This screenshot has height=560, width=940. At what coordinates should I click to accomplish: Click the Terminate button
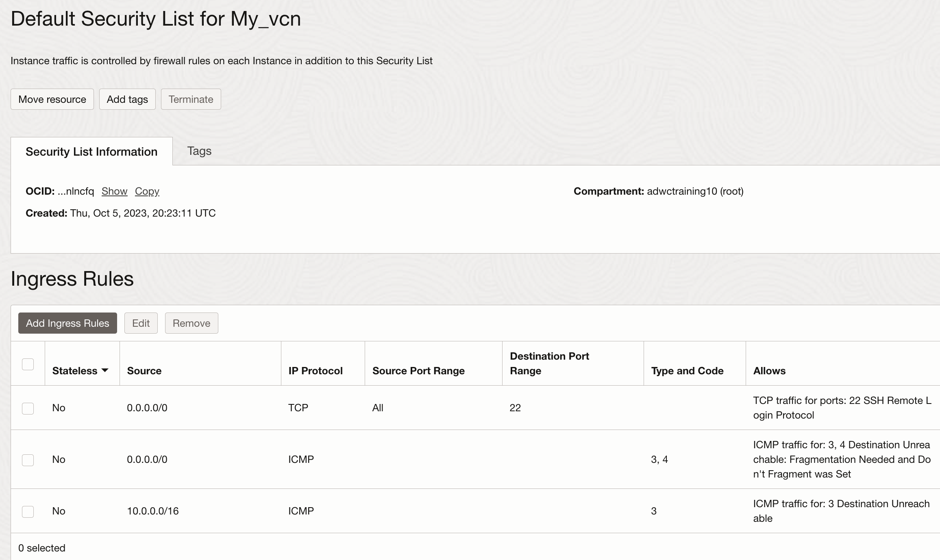pyautogui.click(x=191, y=99)
